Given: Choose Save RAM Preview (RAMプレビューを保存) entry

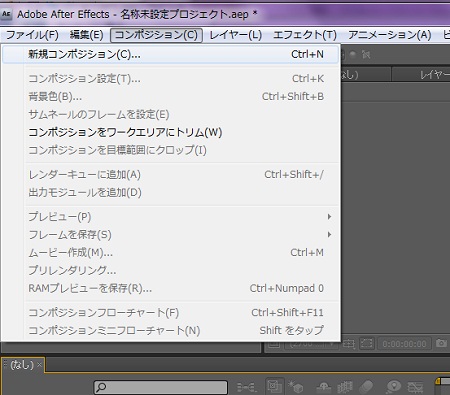Looking at the screenshot, I should (x=170, y=288).
